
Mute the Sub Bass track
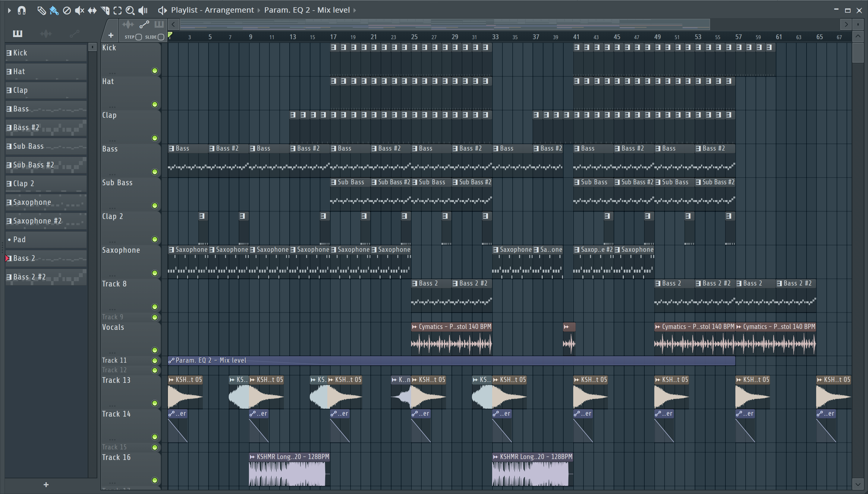(x=154, y=206)
